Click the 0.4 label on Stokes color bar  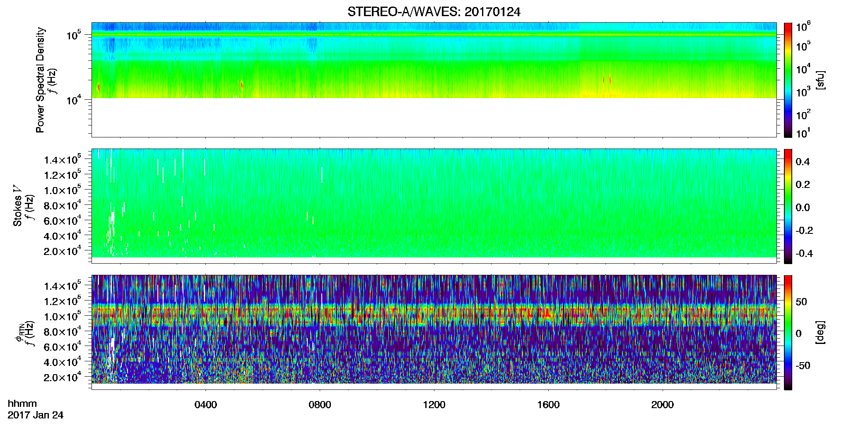pyautogui.click(x=803, y=162)
